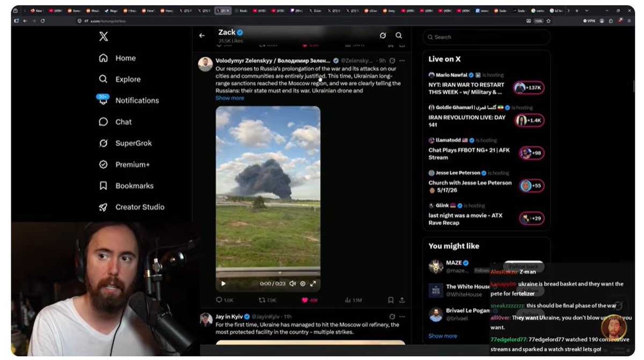Viewport: 644px width, 360px height.
Task: Open Premium+ in the sidebar
Action: [x=125, y=165]
